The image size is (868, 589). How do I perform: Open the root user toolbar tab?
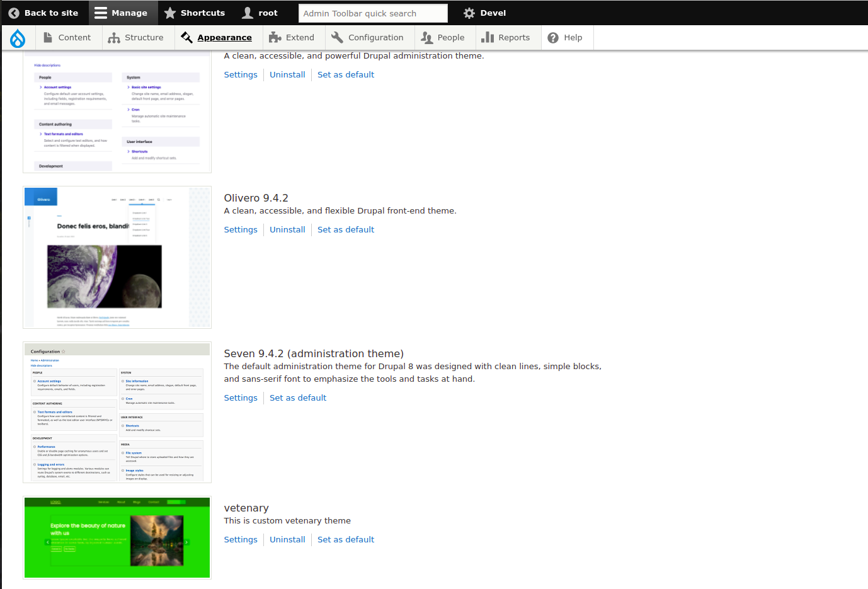(x=260, y=13)
